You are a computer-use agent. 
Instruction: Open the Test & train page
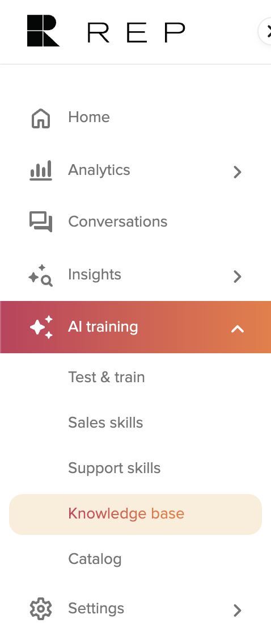coord(106,377)
